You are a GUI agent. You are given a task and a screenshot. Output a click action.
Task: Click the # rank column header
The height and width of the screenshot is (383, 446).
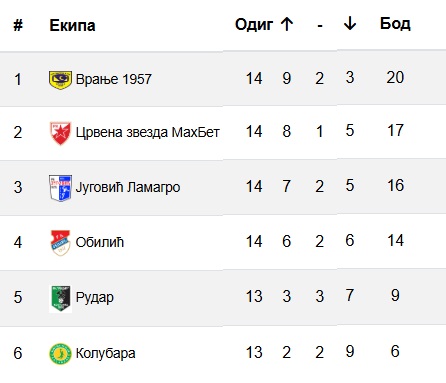[18, 25]
